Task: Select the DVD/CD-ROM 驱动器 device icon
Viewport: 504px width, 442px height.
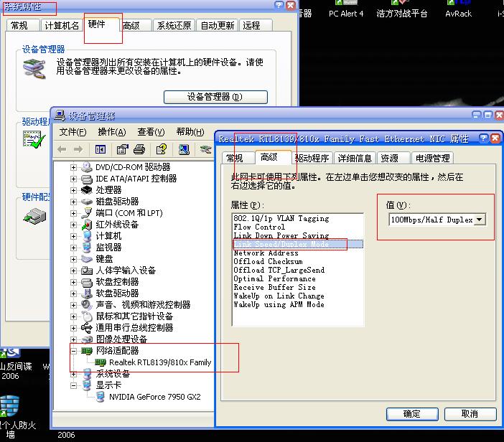Action: click(86, 167)
